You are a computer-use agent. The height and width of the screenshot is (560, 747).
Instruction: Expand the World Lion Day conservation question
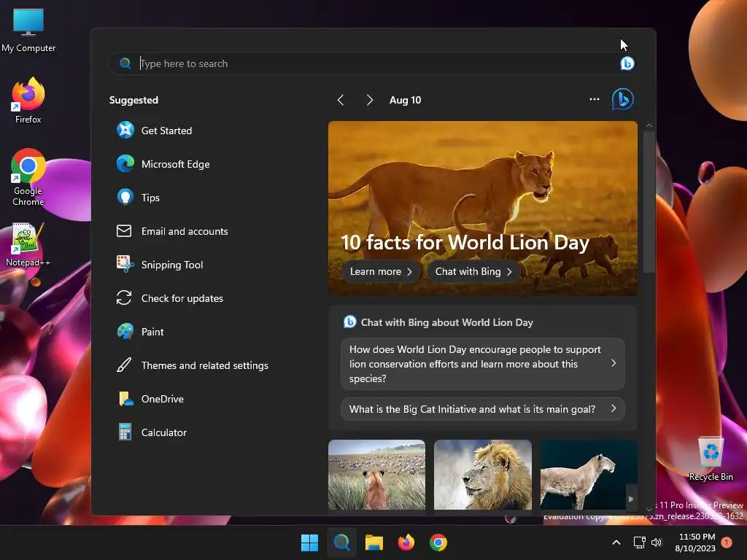[x=483, y=364]
